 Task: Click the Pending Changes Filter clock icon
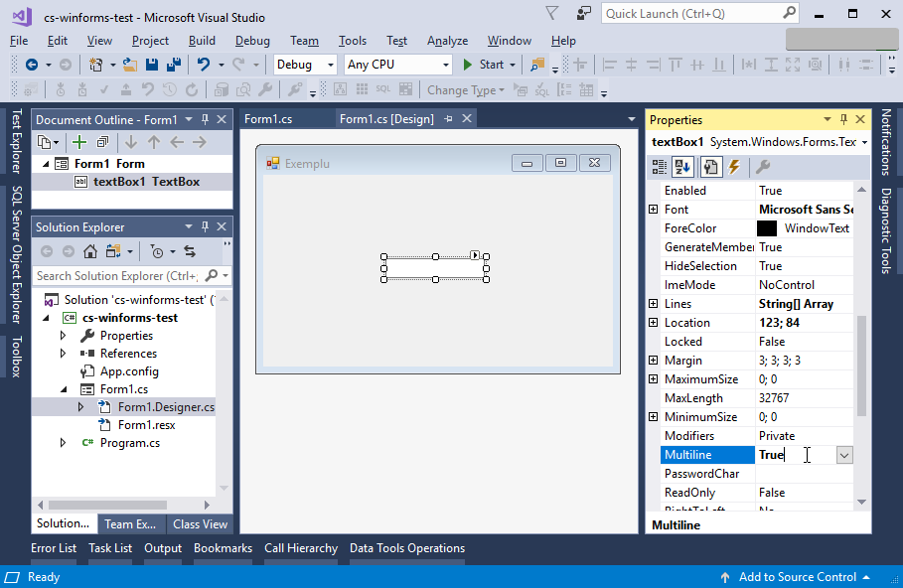tap(157, 251)
